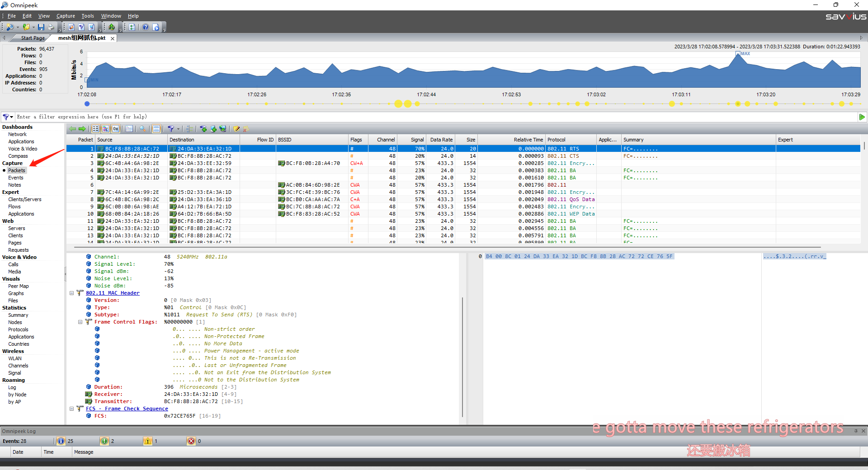
Task: Click the apply analysis module grid icon
Action: [189, 129]
